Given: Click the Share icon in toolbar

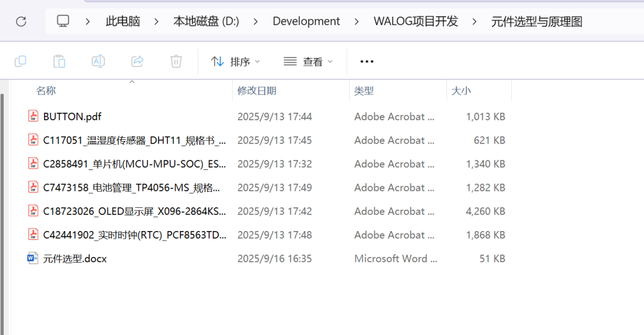Looking at the screenshot, I should (x=137, y=61).
